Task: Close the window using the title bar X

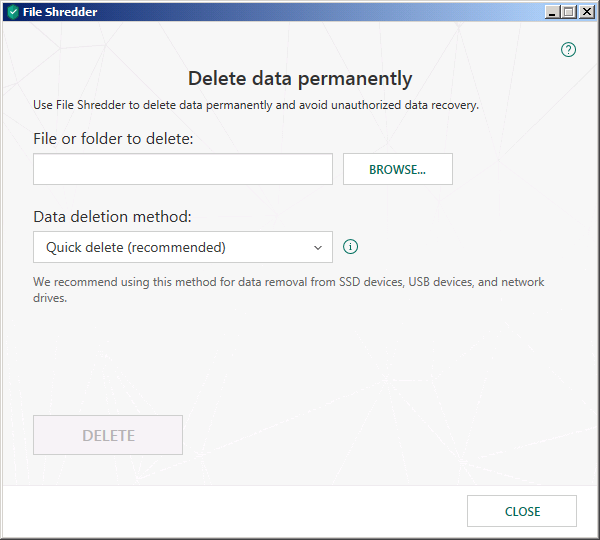Action: (586, 12)
